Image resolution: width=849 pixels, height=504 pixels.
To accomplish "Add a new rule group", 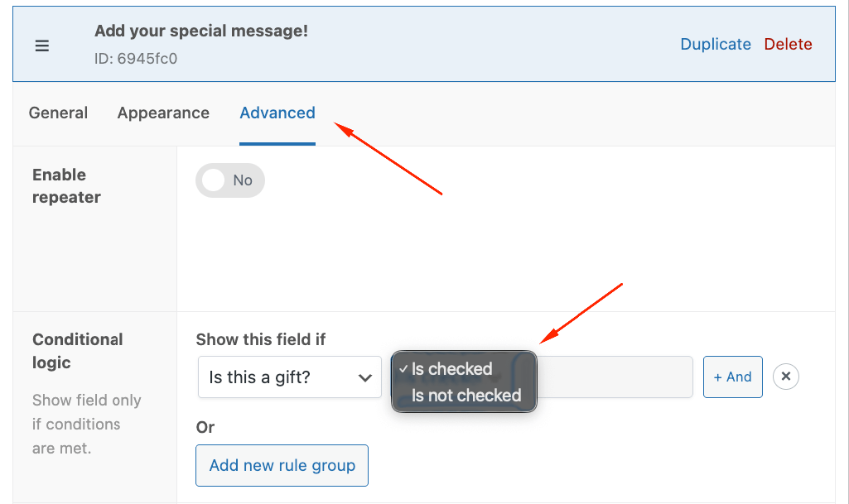I will tap(282, 465).
